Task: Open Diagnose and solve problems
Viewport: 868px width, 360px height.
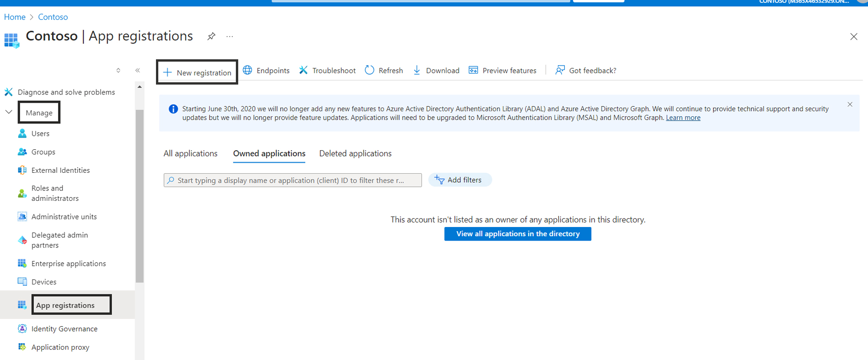Action: (x=66, y=92)
